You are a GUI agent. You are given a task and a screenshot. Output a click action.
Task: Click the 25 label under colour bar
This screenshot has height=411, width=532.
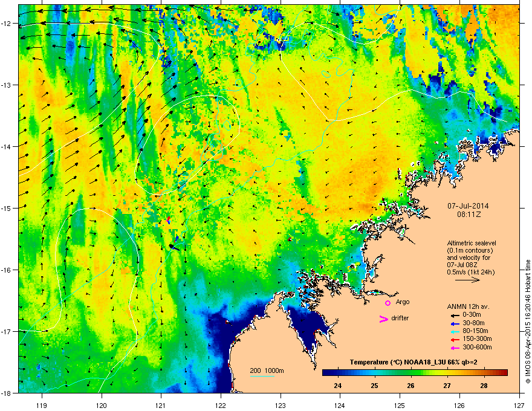click(374, 386)
